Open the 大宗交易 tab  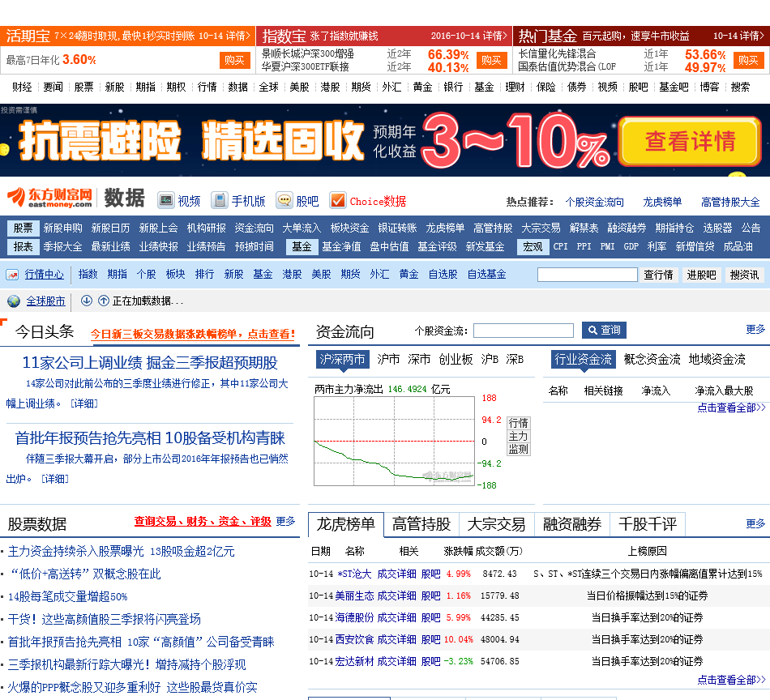coord(497,524)
